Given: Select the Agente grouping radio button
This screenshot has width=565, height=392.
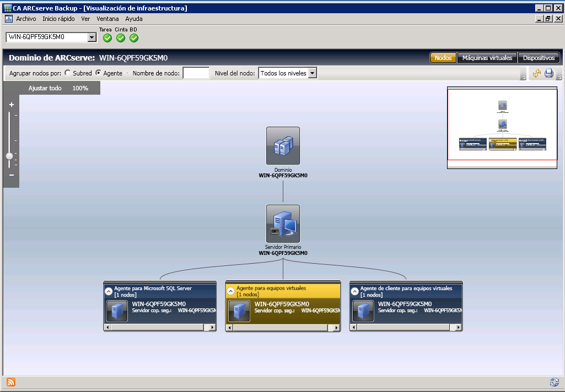Looking at the screenshot, I should [x=98, y=73].
